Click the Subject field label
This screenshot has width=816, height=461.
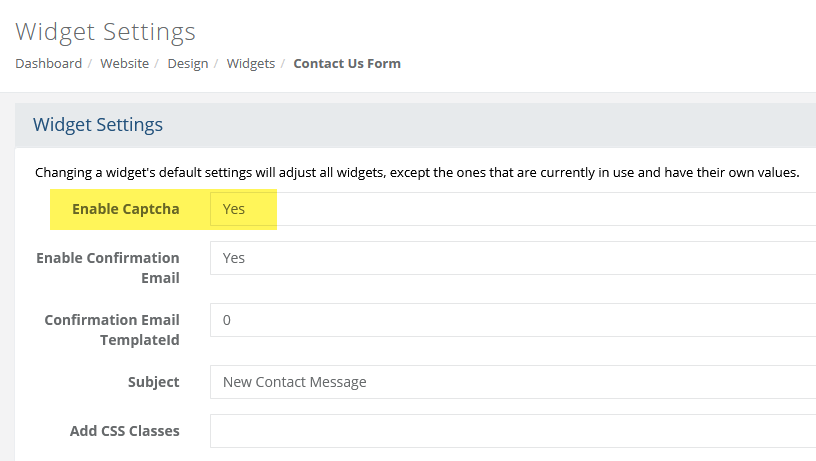[x=154, y=382]
